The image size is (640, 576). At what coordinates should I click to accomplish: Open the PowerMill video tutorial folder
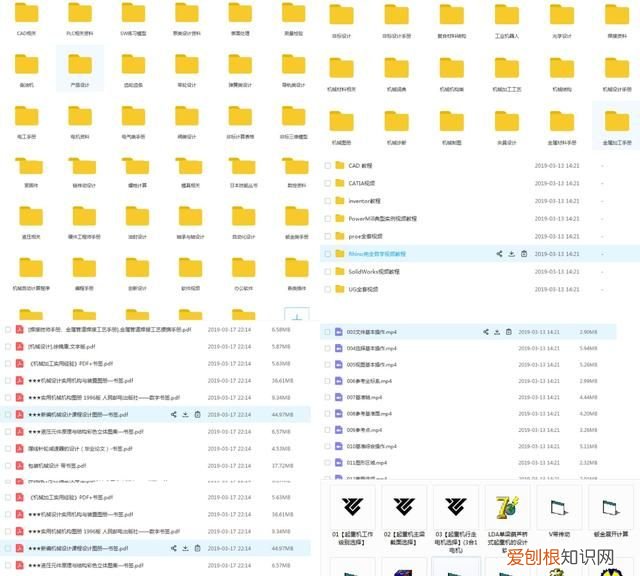coord(382,218)
